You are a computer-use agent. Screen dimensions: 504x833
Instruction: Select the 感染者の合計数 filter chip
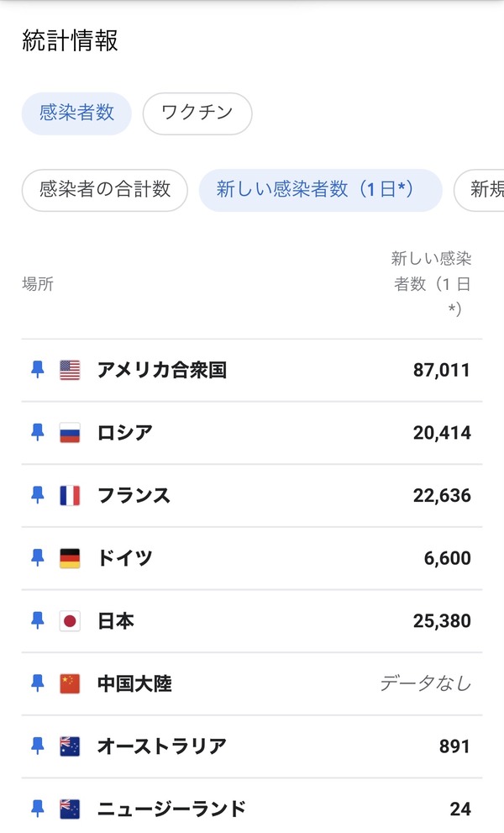coord(105,190)
